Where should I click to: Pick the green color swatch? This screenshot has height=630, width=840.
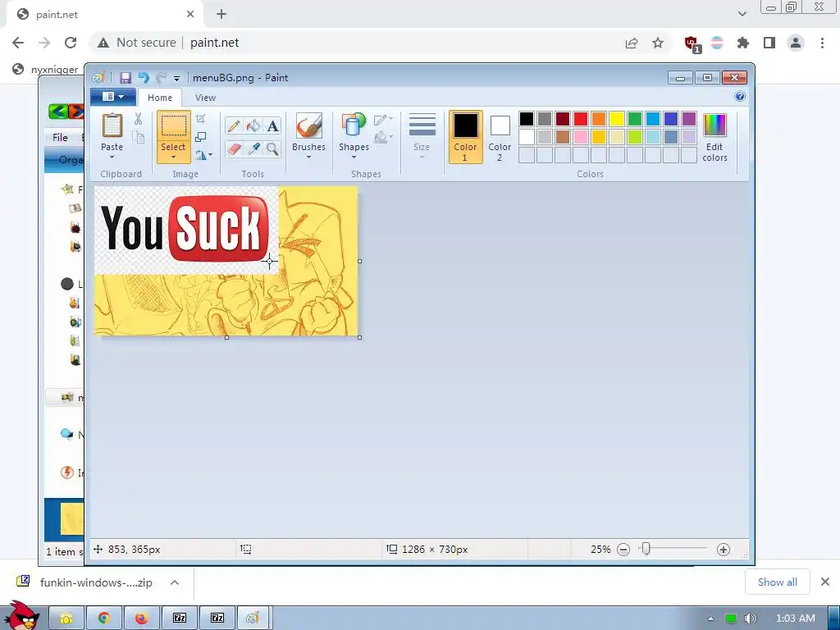click(635, 119)
